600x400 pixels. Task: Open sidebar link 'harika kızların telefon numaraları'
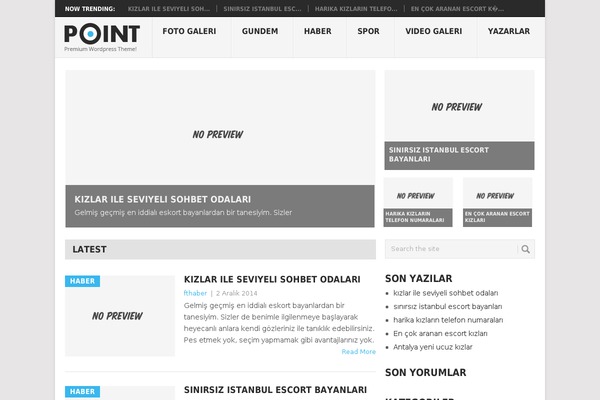point(448,320)
